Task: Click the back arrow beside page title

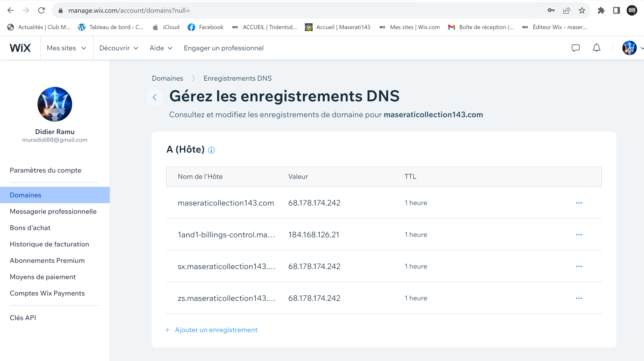Action: 155,97
